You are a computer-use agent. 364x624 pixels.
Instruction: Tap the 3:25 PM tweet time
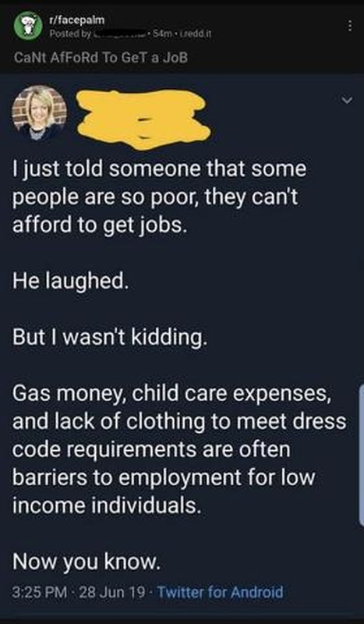pyautogui.click(x=40, y=592)
